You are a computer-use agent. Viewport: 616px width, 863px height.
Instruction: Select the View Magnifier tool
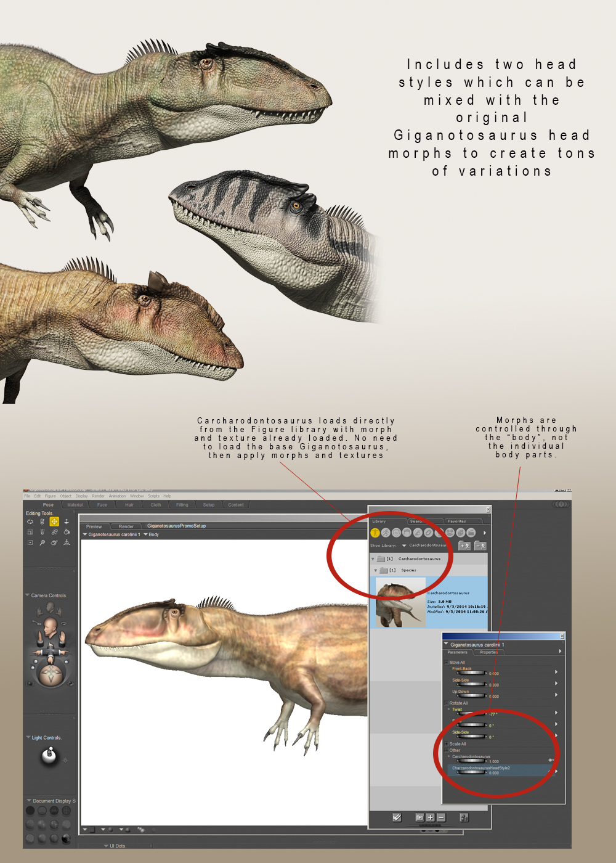click(43, 542)
